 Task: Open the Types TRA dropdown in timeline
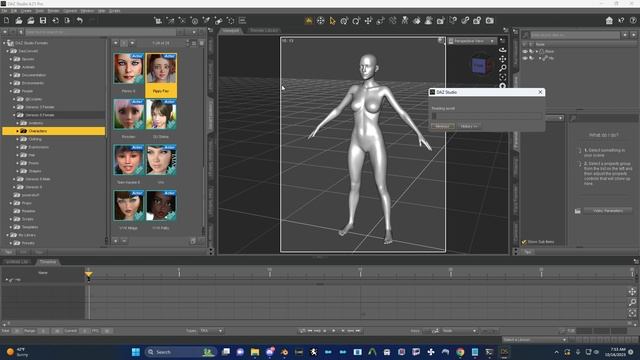[211, 331]
